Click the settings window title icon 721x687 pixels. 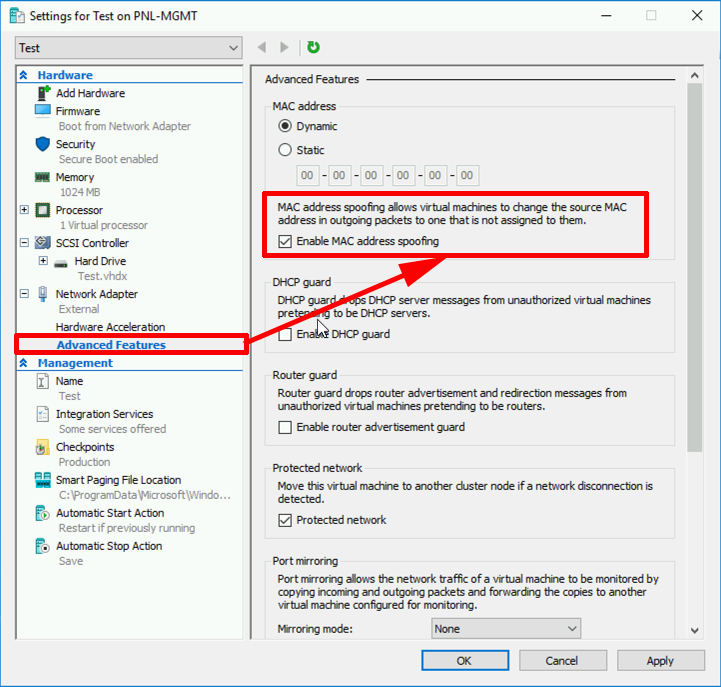17,16
